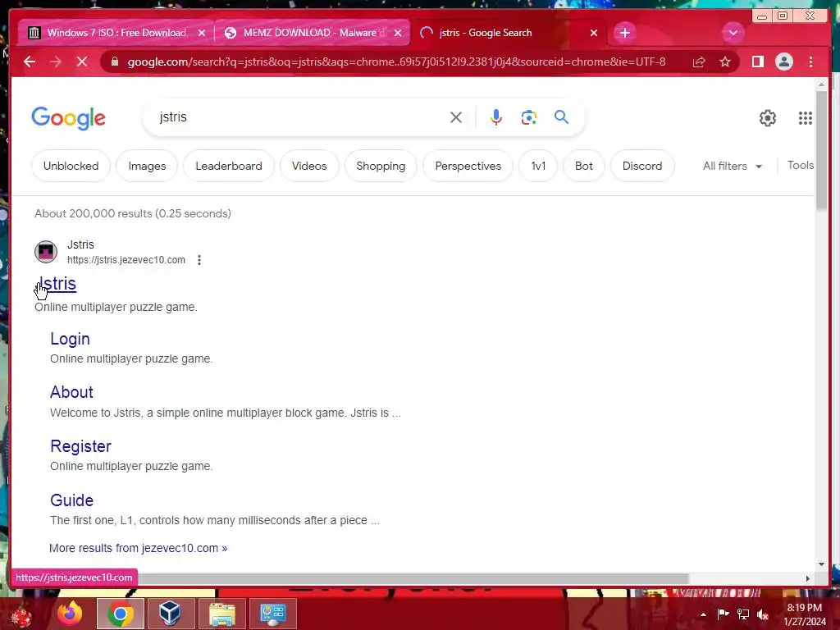Filter results by Perspectives
The image size is (840, 630).
coord(468,166)
